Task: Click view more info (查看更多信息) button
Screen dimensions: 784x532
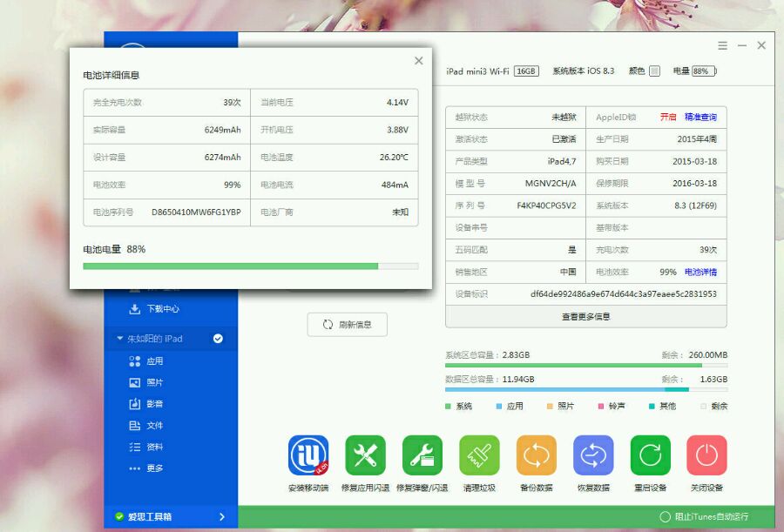Action: click(x=586, y=316)
